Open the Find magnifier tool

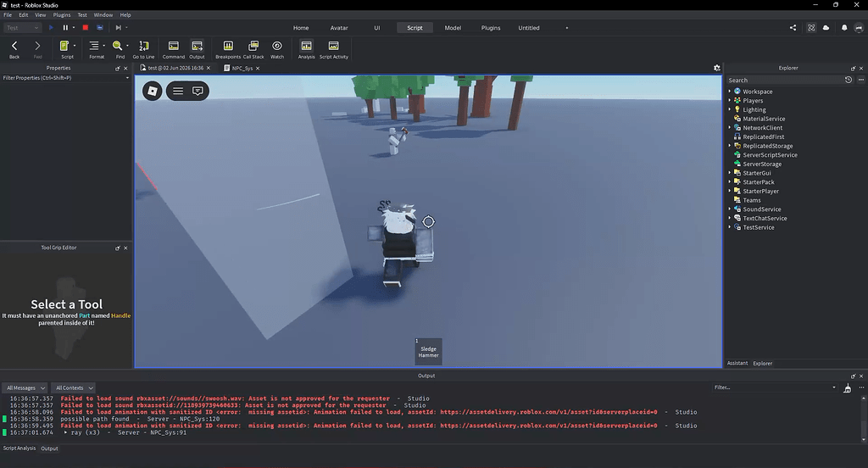click(x=119, y=48)
